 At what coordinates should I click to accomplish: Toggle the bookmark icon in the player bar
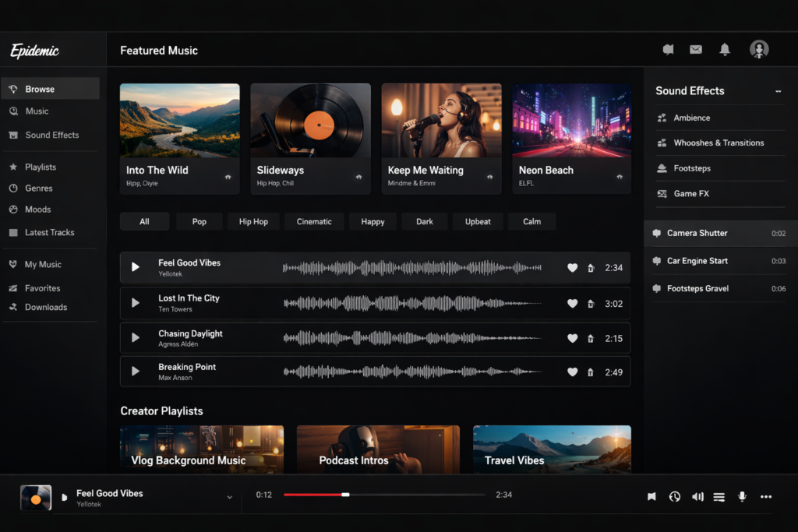(651, 496)
